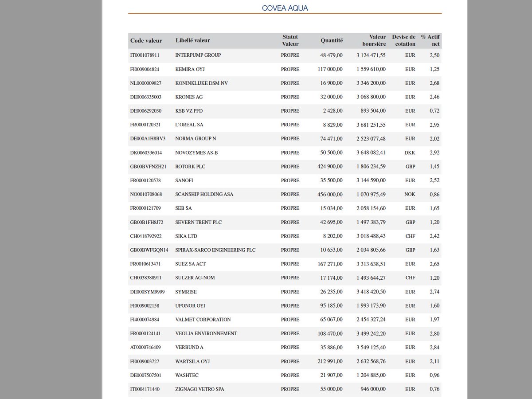This screenshot has width=532, height=399.
Task: Click ISIN code FI4000074984
Action: click(x=145, y=320)
